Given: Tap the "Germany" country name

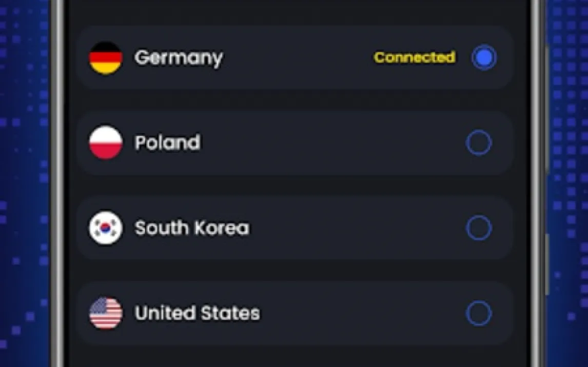Looking at the screenshot, I should [179, 58].
